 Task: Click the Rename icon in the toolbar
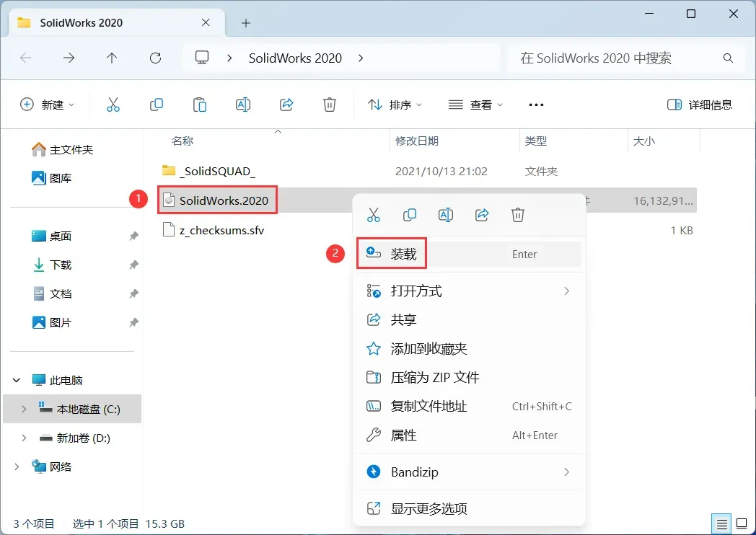tap(243, 105)
